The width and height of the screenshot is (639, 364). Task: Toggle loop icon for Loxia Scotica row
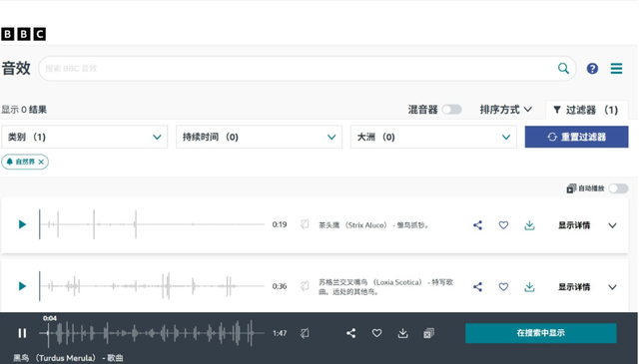[x=305, y=286]
